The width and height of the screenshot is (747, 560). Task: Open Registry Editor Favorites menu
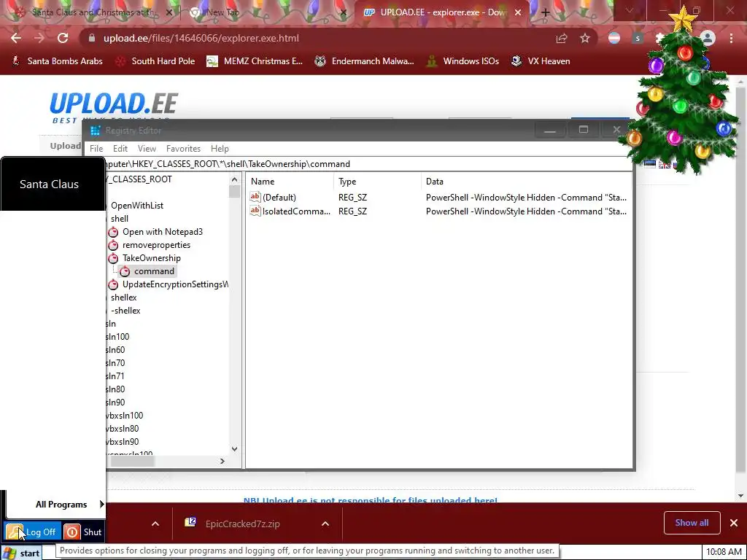pyautogui.click(x=183, y=149)
